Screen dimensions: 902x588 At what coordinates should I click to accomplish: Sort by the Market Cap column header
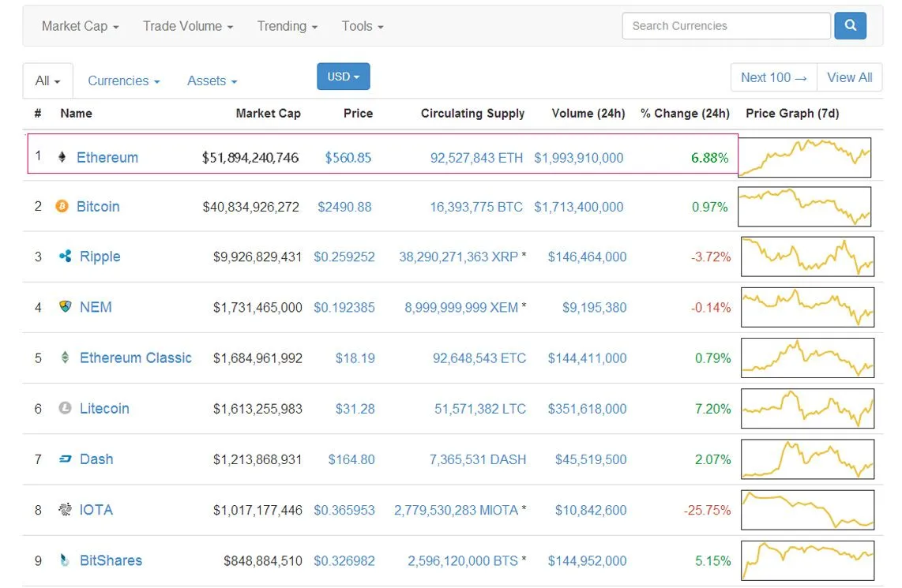point(268,113)
